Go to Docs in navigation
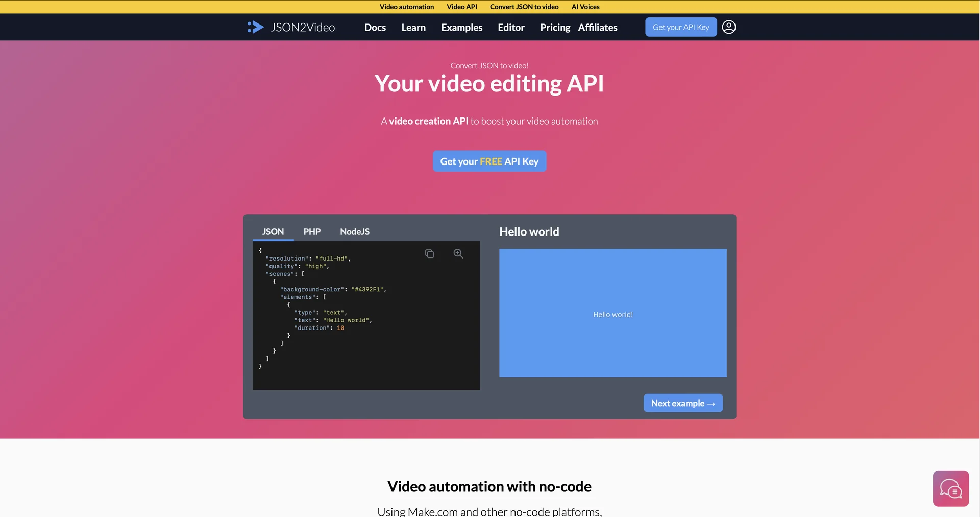 pyautogui.click(x=375, y=28)
